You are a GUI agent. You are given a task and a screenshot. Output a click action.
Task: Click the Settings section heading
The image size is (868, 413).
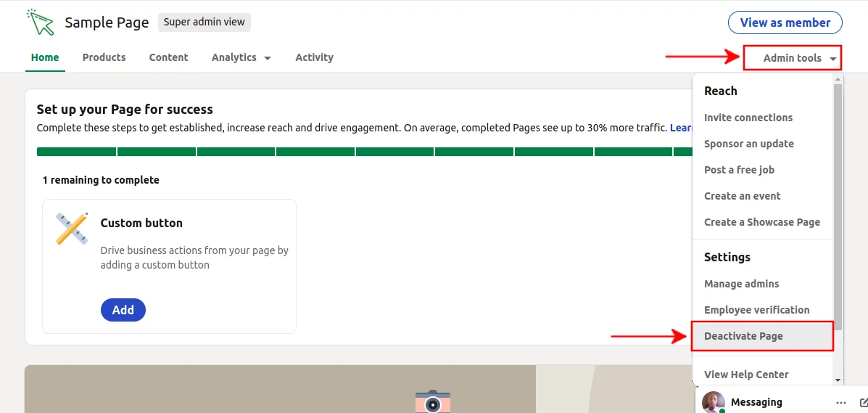point(727,257)
